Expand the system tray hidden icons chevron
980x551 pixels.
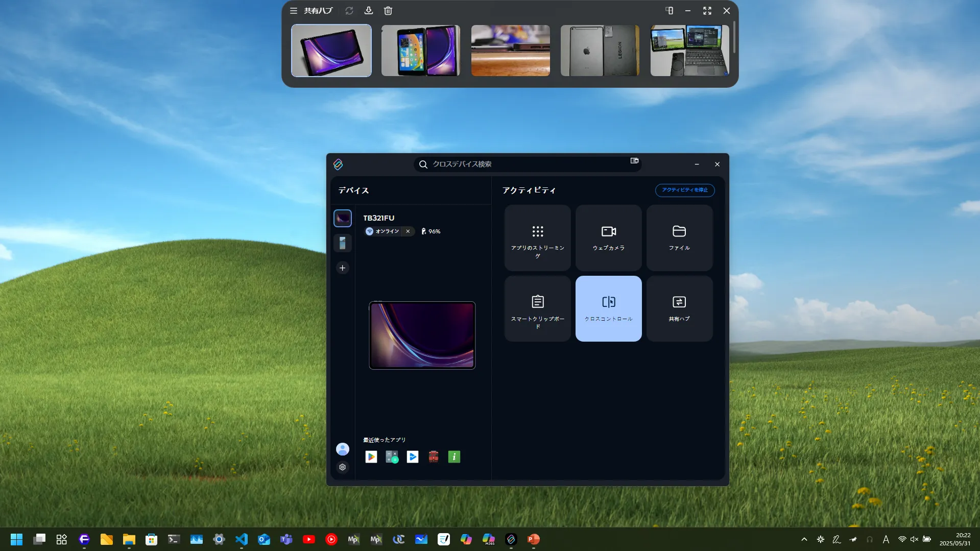[x=804, y=539]
